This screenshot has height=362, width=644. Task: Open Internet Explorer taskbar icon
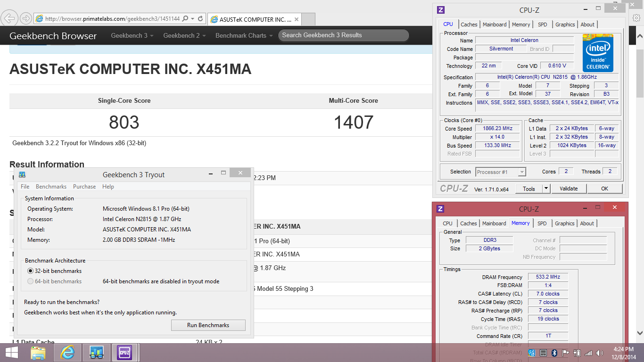point(68,353)
